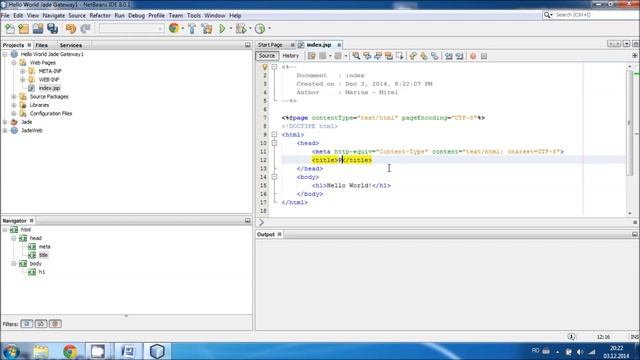The image size is (640, 360).
Task: Click the editor Last Edit icon
Action: [312, 56]
